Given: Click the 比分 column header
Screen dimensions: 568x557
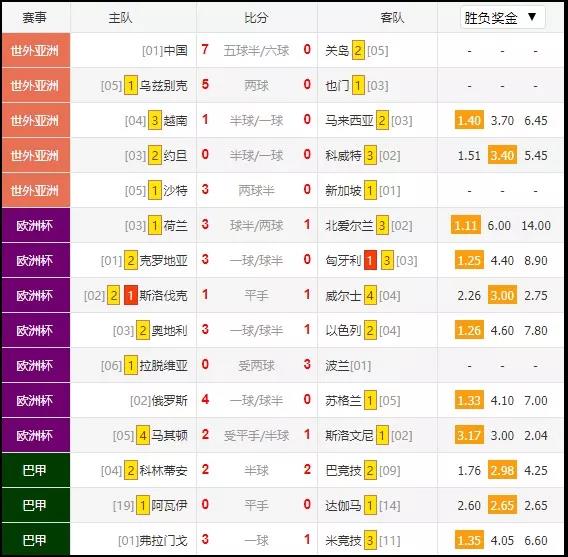Looking at the screenshot, I should click(x=256, y=17).
